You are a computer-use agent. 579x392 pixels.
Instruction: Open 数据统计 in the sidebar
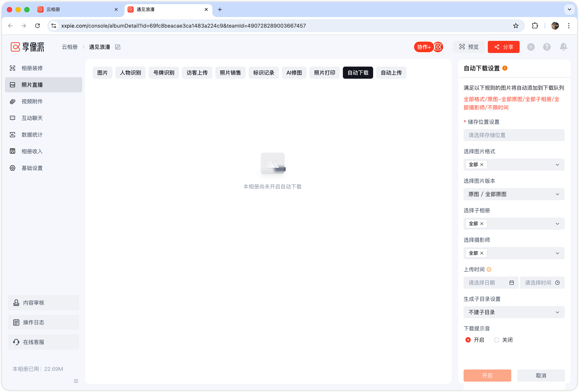click(x=43, y=135)
